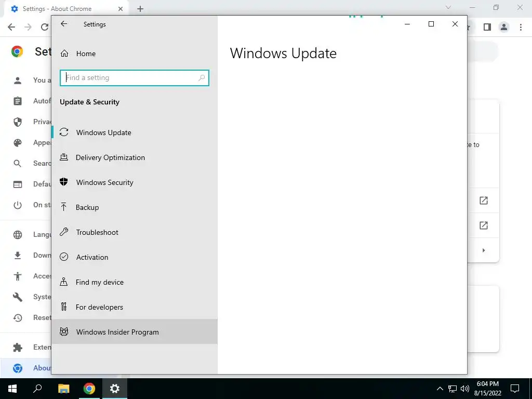Expand the arrow row in Chrome About page
Image resolution: width=532 pixels, height=399 pixels.
click(x=484, y=250)
